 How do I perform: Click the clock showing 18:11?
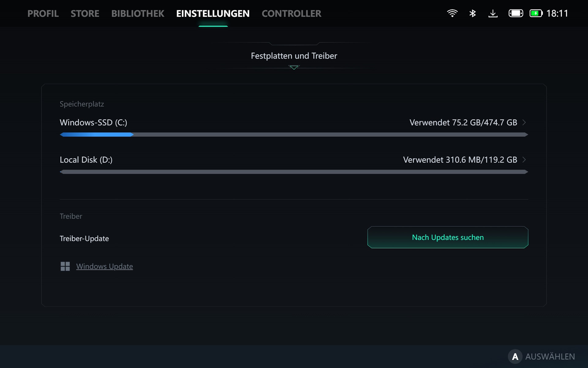click(x=557, y=13)
